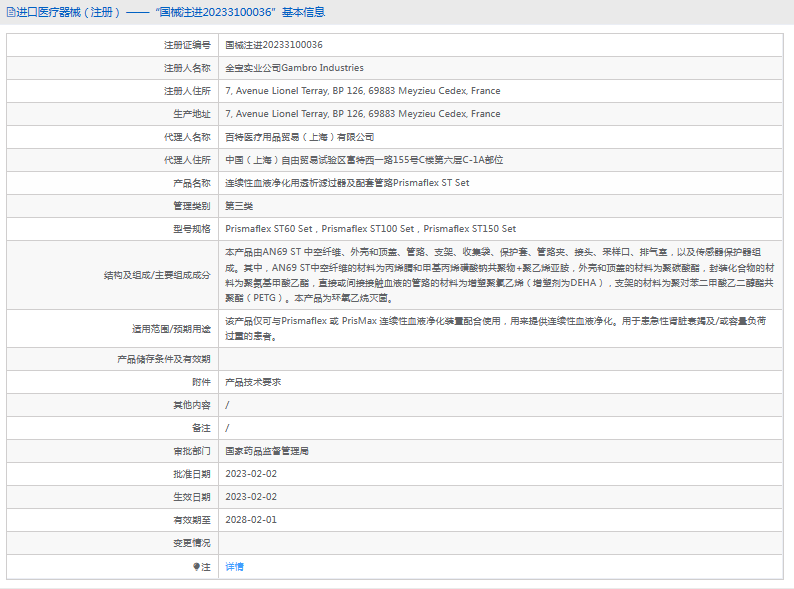The height and width of the screenshot is (589, 794).
Task: Select expiry date 2028-02-01
Action: (251, 520)
